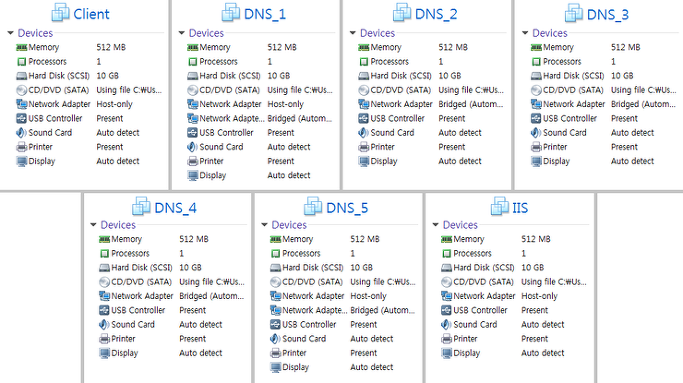This screenshot has width=683, height=383.
Task: Select the CD/DVD disc icon in Client
Action: point(21,90)
